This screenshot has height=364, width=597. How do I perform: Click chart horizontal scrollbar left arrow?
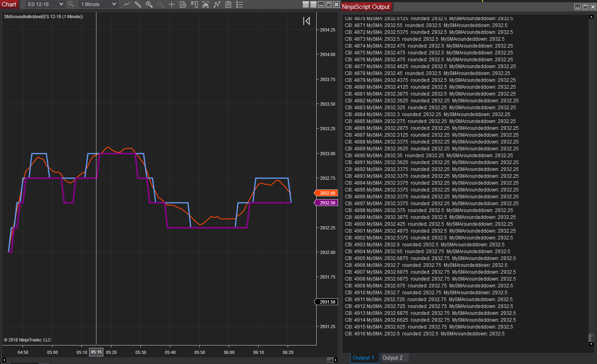click(x=4, y=360)
